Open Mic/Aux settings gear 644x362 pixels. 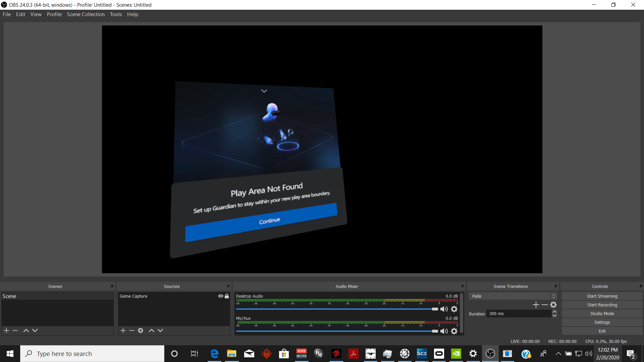[x=454, y=331]
